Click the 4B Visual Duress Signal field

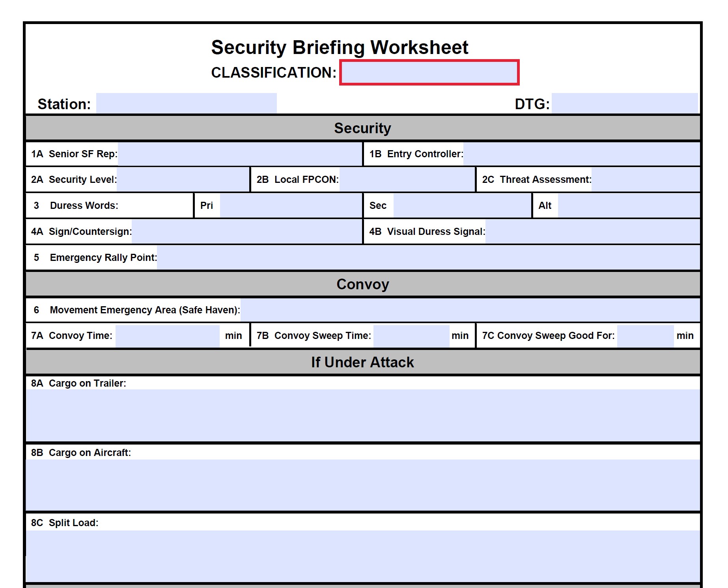coord(592,232)
